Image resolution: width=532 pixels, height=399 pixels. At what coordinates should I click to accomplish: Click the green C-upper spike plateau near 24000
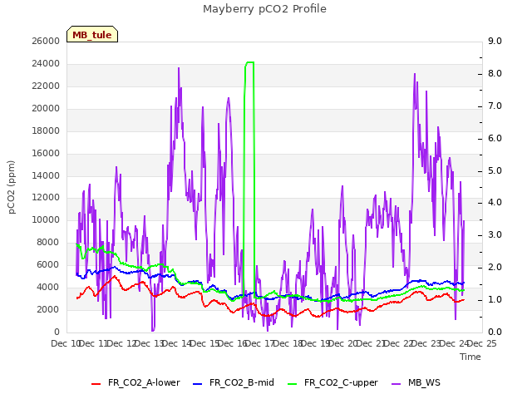tap(249, 62)
